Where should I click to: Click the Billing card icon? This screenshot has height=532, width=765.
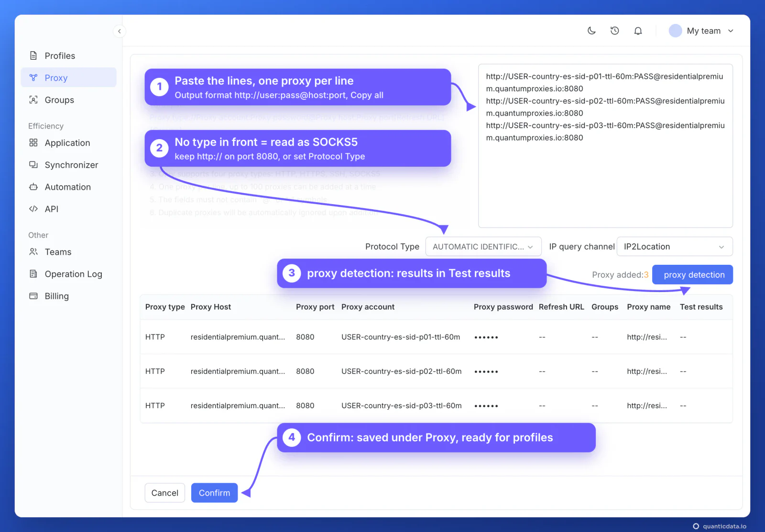pyautogui.click(x=33, y=296)
